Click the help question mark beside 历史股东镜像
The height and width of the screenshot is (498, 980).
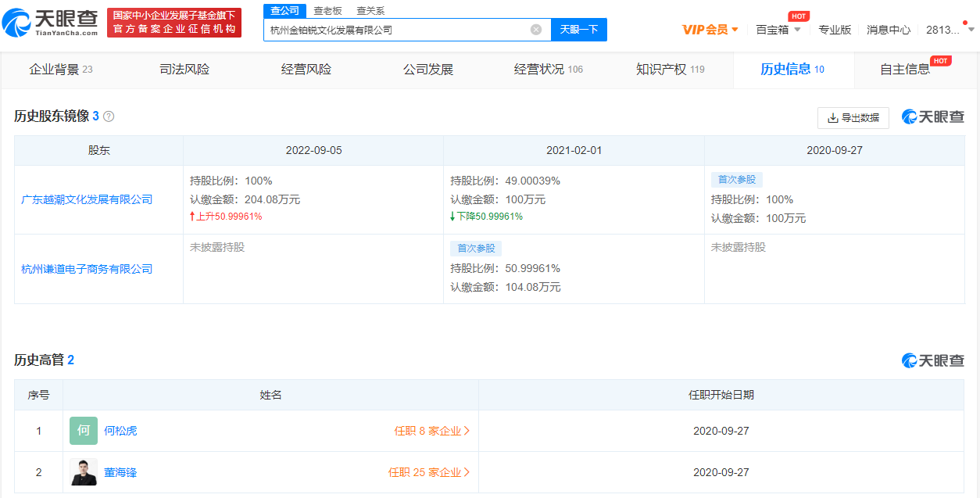(109, 116)
